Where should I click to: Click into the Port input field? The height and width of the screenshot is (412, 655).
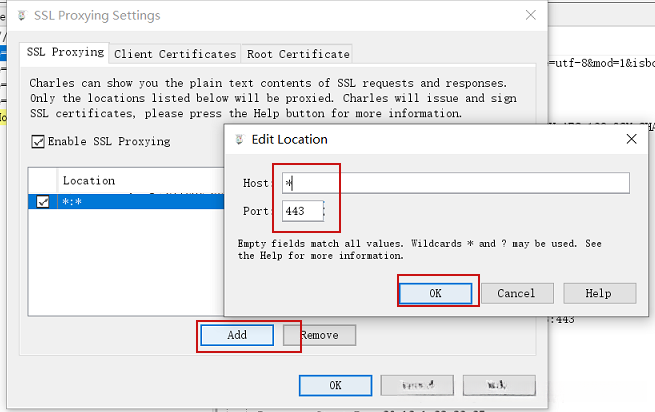pos(303,211)
